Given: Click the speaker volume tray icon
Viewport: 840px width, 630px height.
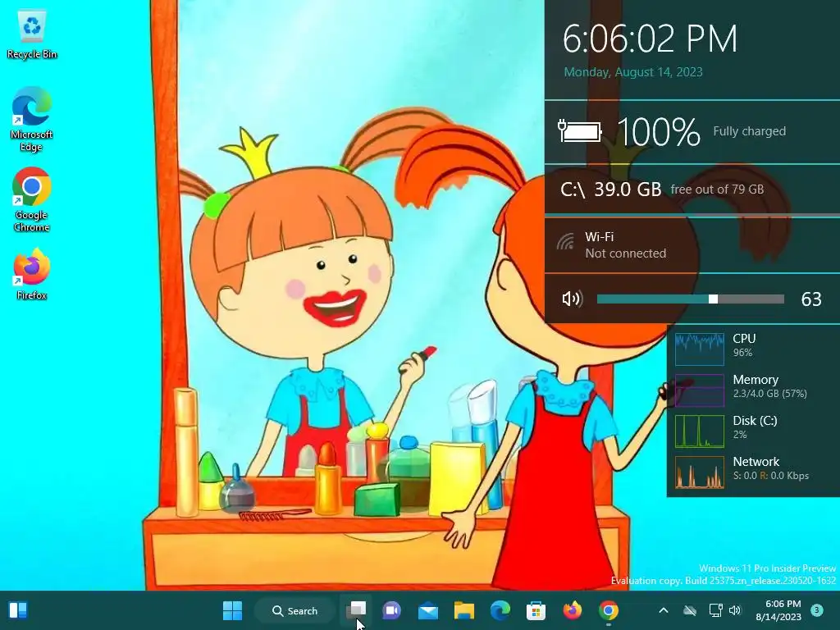Looking at the screenshot, I should click(x=735, y=610).
